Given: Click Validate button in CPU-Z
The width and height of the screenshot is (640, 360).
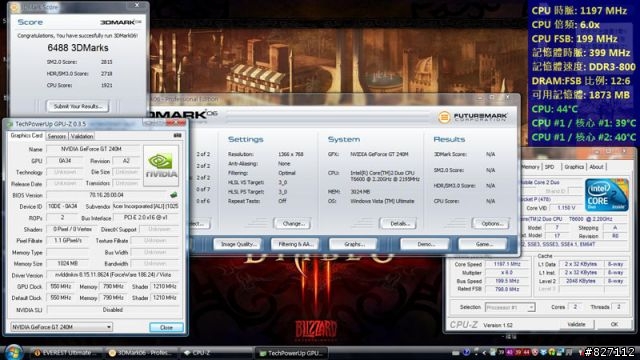Looking at the screenshot, I should point(576,324).
